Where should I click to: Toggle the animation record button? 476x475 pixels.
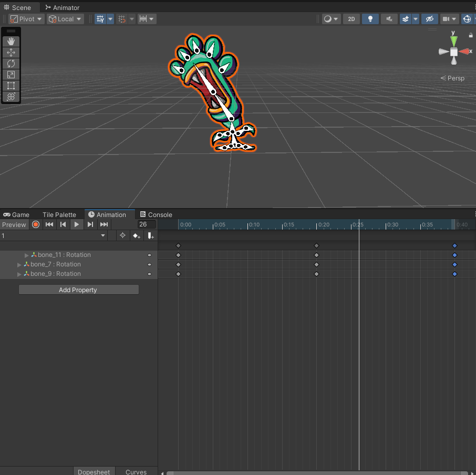pos(36,224)
